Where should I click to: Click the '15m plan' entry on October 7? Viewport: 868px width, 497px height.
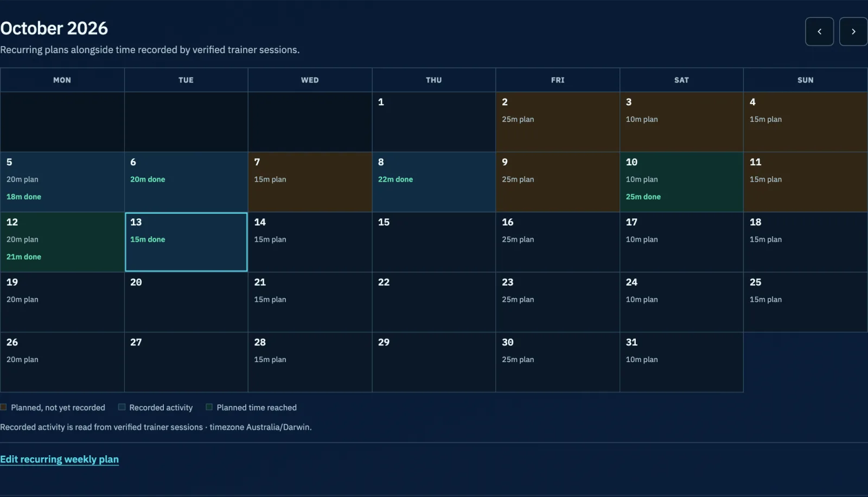[x=270, y=179]
